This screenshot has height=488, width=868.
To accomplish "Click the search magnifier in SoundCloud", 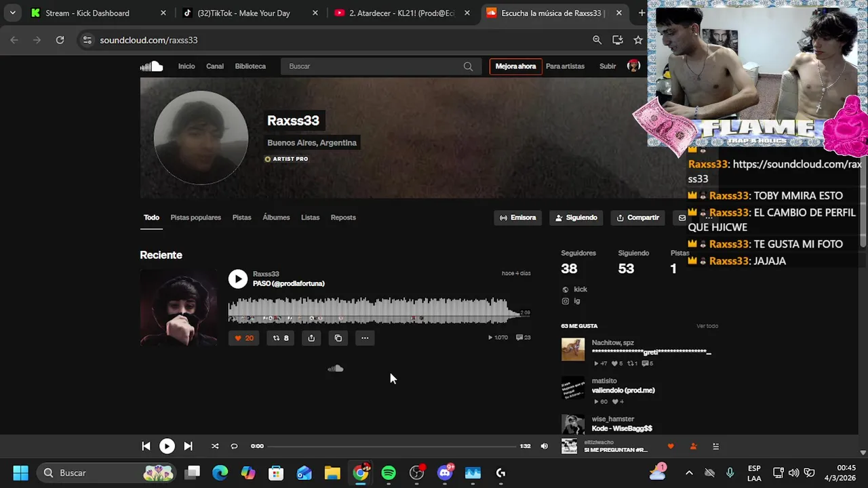I will [468, 66].
